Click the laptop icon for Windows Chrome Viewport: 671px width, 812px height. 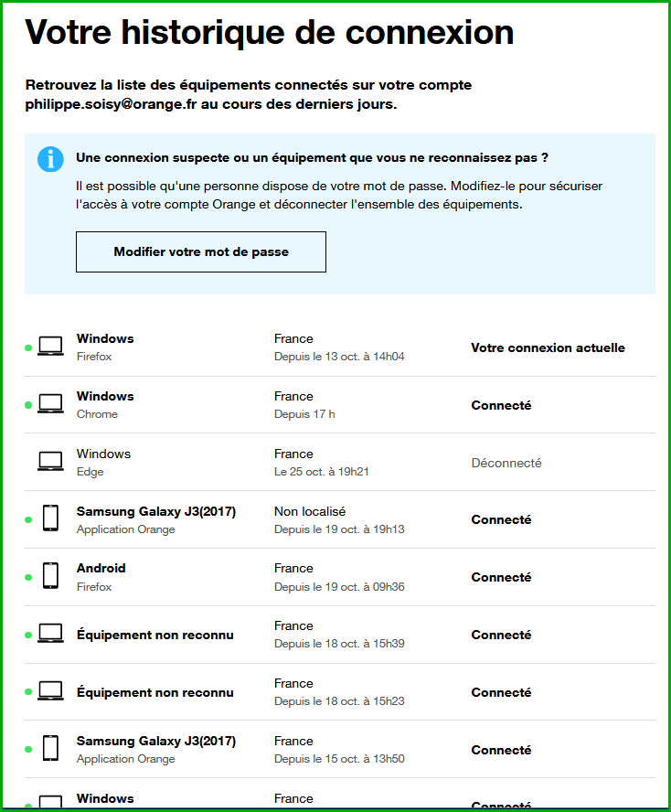tap(50, 404)
